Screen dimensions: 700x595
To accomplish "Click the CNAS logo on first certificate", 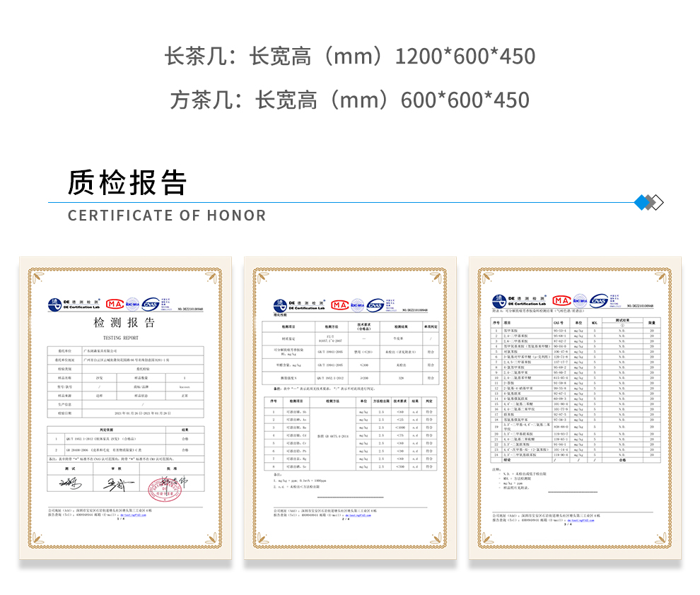I will click(151, 304).
